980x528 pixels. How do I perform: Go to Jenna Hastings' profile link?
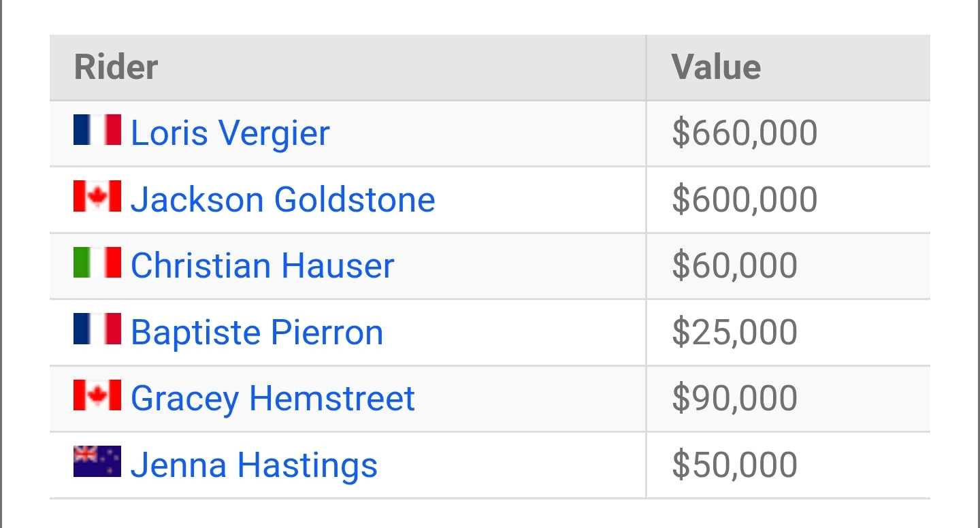[253, 465]
